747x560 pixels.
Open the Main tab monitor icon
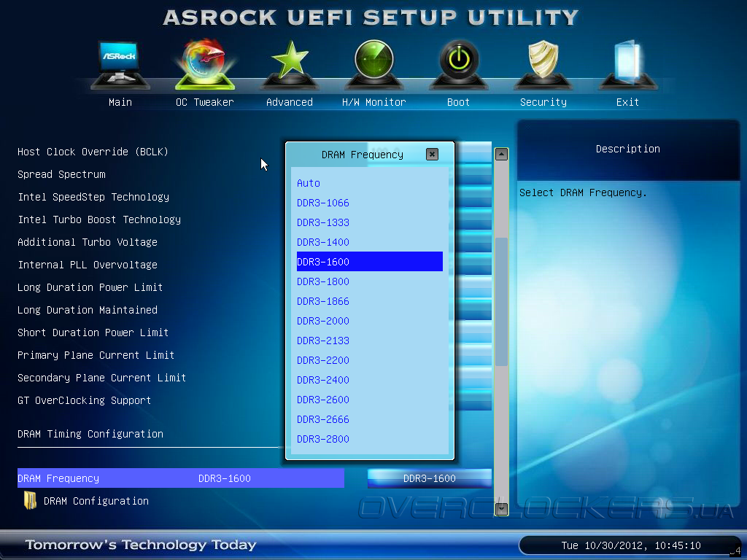pos(120,65)
